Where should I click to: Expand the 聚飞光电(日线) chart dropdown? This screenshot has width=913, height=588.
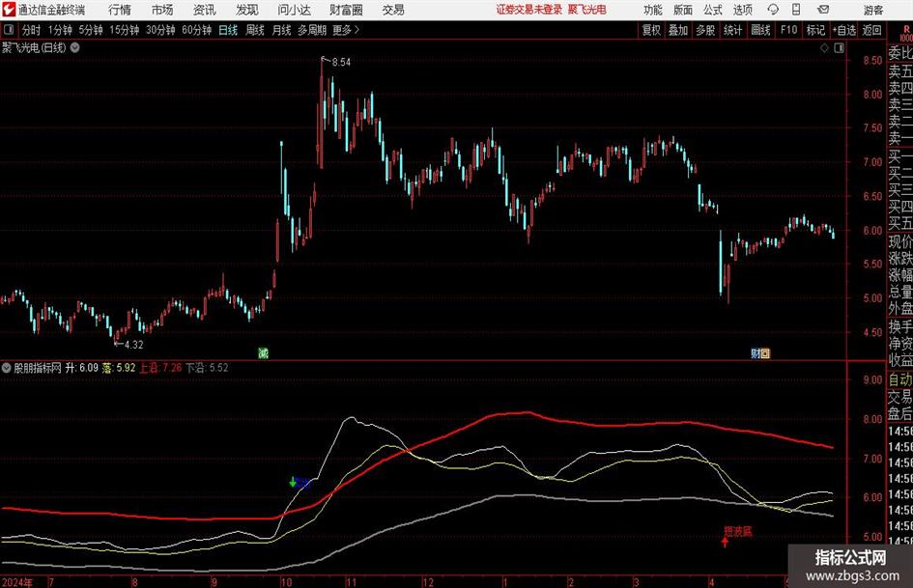[x=75, y=47]
